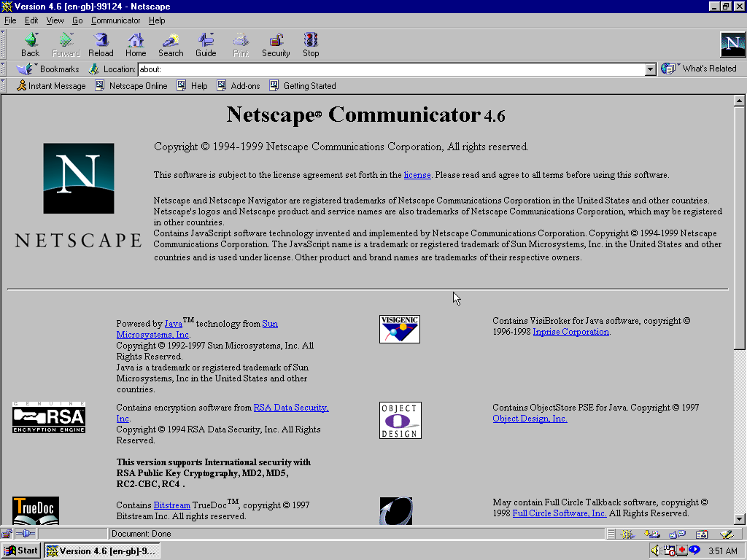Click the Netscape logo throbber
The height and width of the screenshot is (560, 747).
732,45
